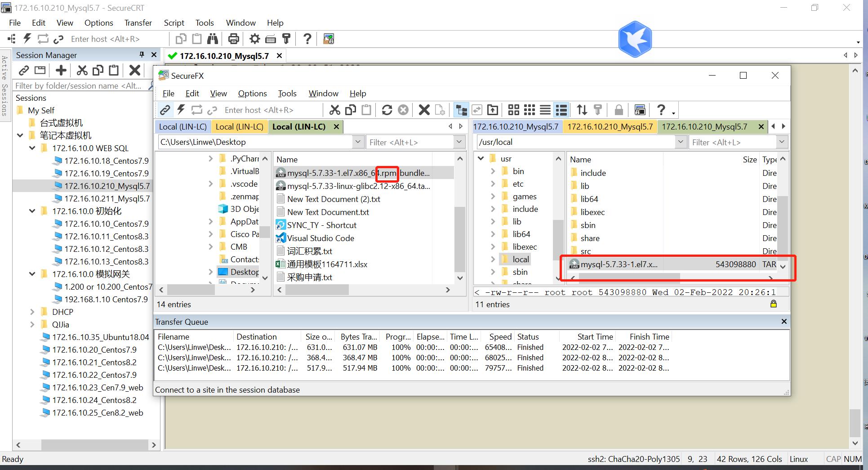Expand the DHCP folder in Sessions
868x470 pixels.
coord(32,312)
